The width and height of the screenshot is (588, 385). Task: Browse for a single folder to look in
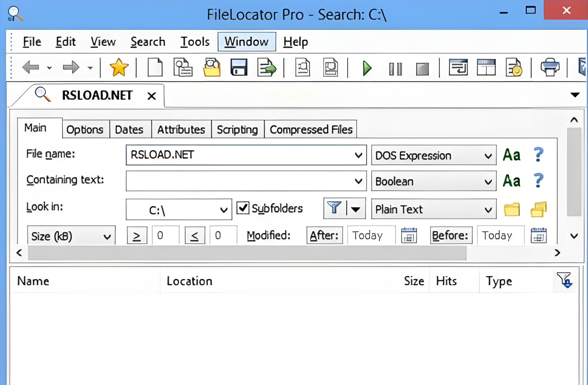512,209
